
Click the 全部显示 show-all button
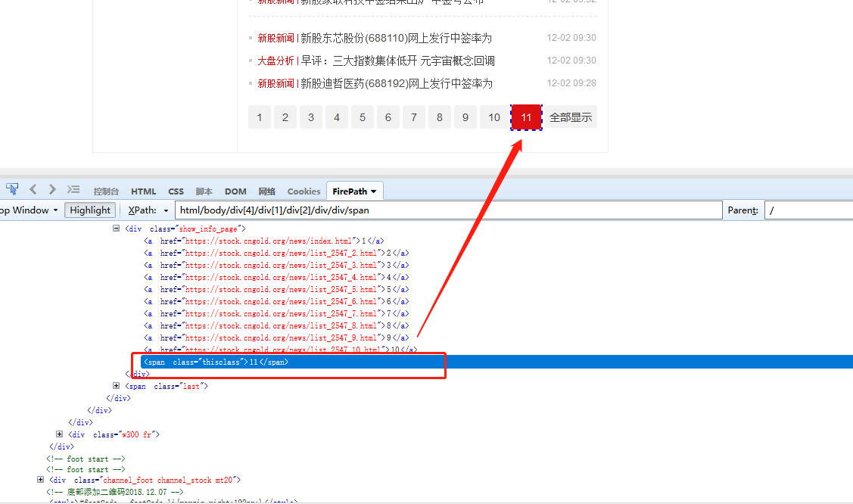[571, 117]
